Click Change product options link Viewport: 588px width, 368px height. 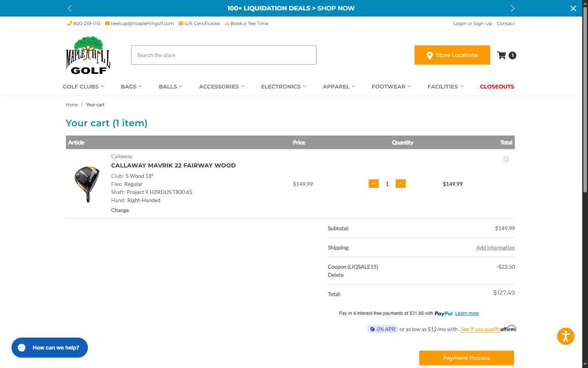pyautogui.click(x=120, y=210)
